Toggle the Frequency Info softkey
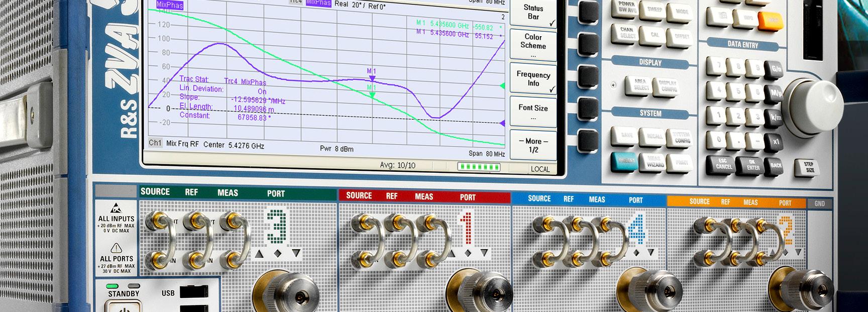868x312 pixels. [533, 79]
